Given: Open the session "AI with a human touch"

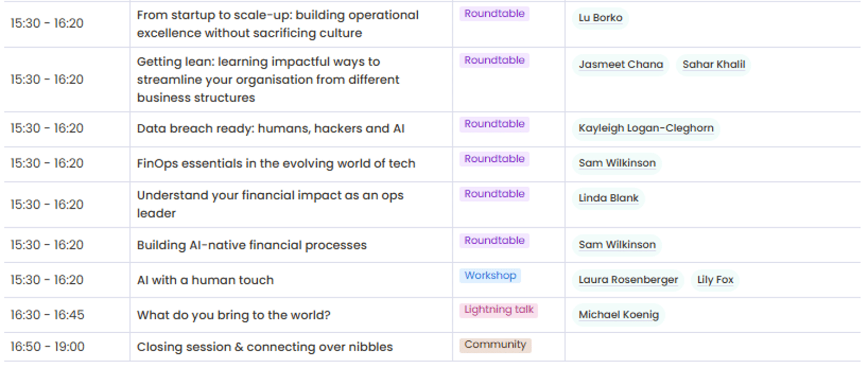Looking at the screenshot, I should (205, 280).
